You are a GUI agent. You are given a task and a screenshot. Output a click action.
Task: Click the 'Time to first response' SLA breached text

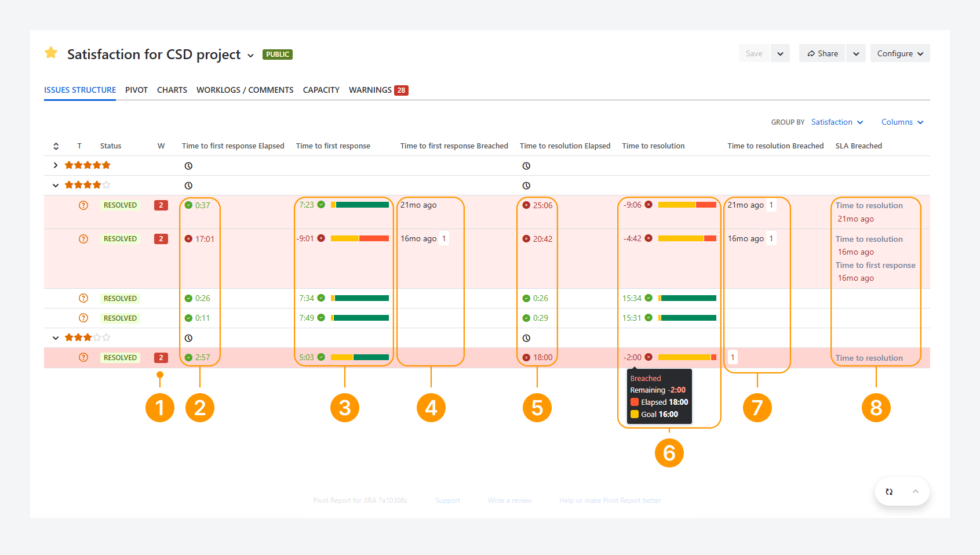(876, 265)
